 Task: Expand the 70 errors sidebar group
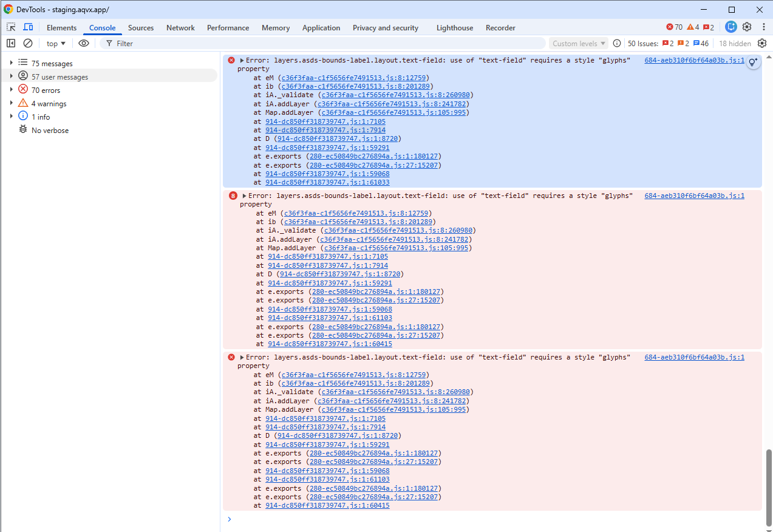[x=11, y=90]
